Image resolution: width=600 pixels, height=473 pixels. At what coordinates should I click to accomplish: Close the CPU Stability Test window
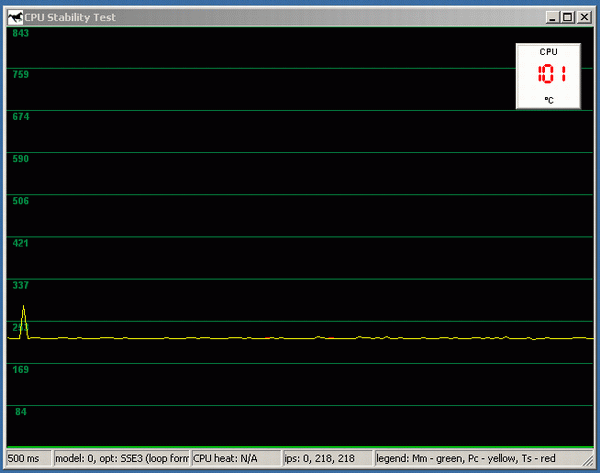(x=584, y=17)
